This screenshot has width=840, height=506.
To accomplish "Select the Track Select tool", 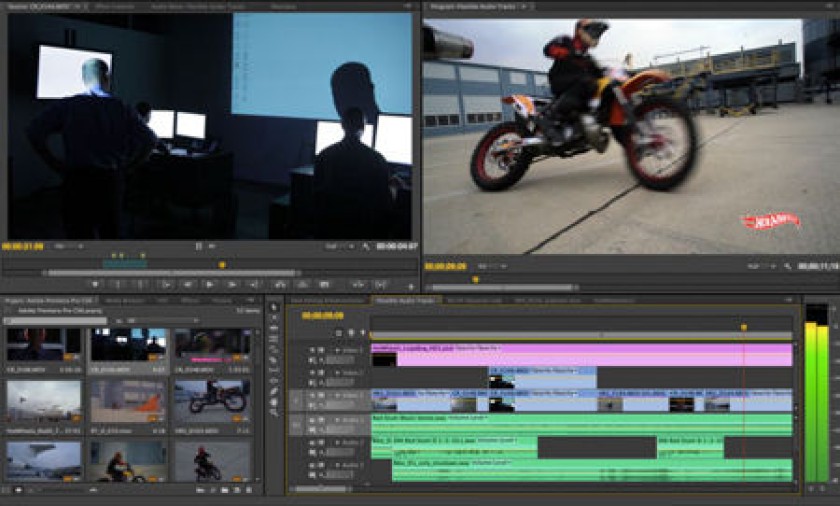I will [274, 317].
